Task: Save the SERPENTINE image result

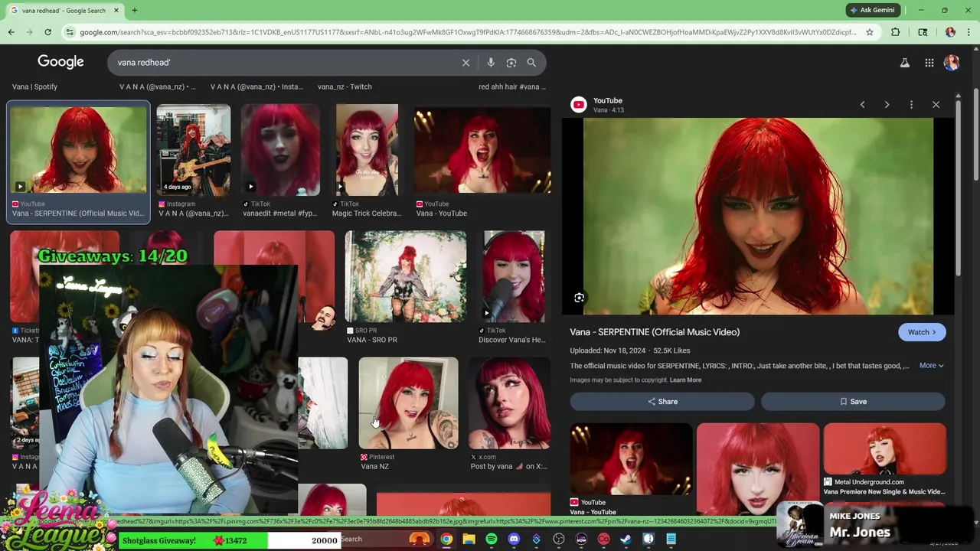Action: (x=853, y=402)
